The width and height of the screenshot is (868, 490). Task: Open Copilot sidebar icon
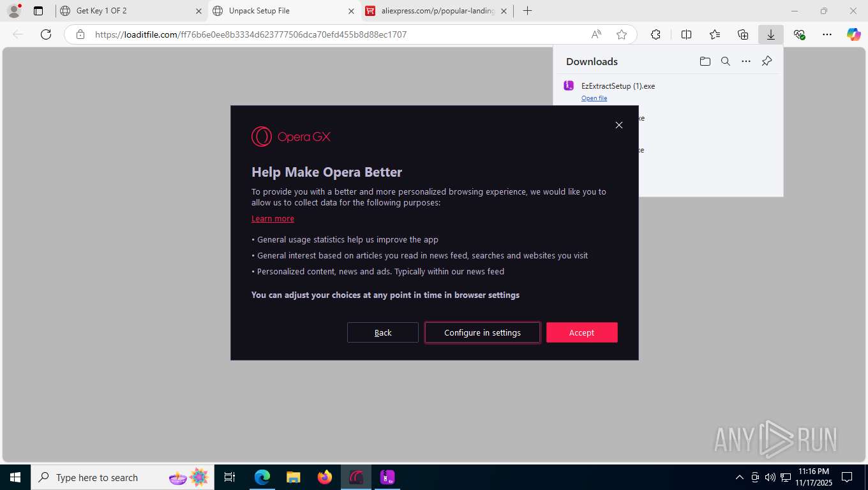[x=854, y=34]
